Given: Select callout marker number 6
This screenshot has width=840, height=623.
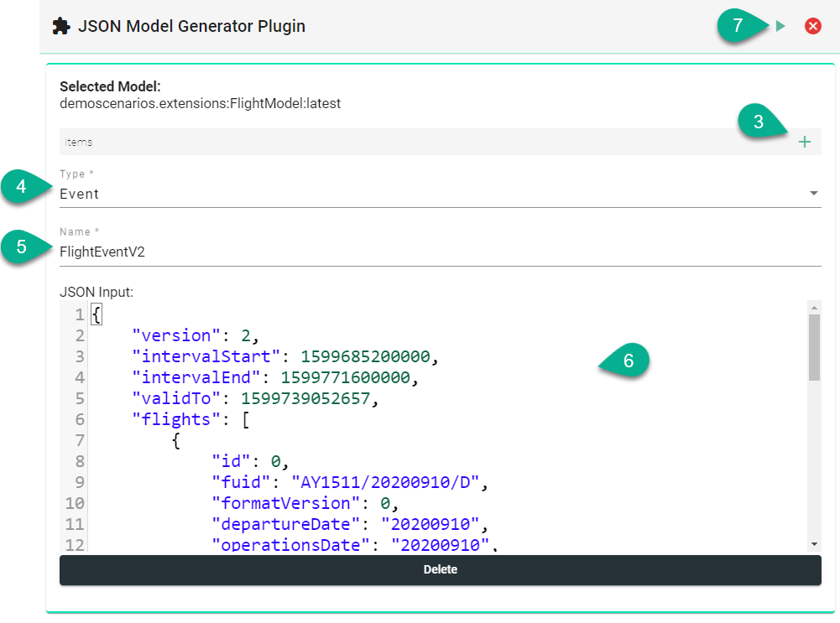Looking at the screenshot, I should point(628,360).
